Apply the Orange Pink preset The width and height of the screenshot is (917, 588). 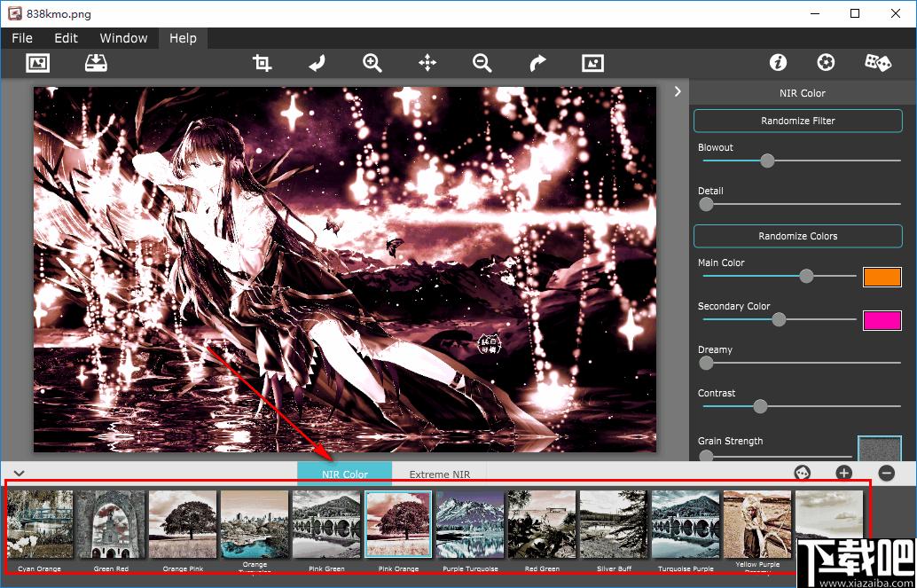tap(183, 524)
